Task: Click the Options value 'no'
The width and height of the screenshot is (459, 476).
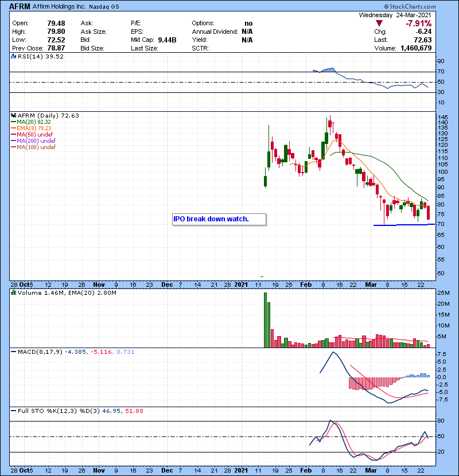Action: point(248,24)
